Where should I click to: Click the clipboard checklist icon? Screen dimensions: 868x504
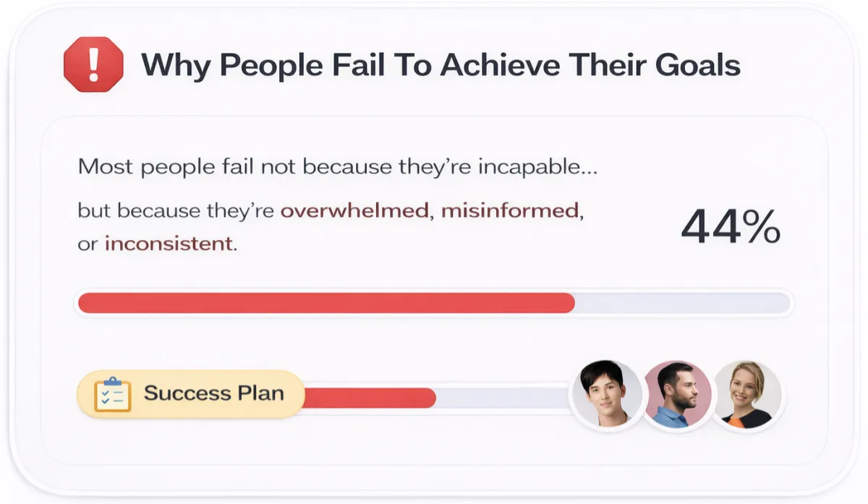click(113, 394)
